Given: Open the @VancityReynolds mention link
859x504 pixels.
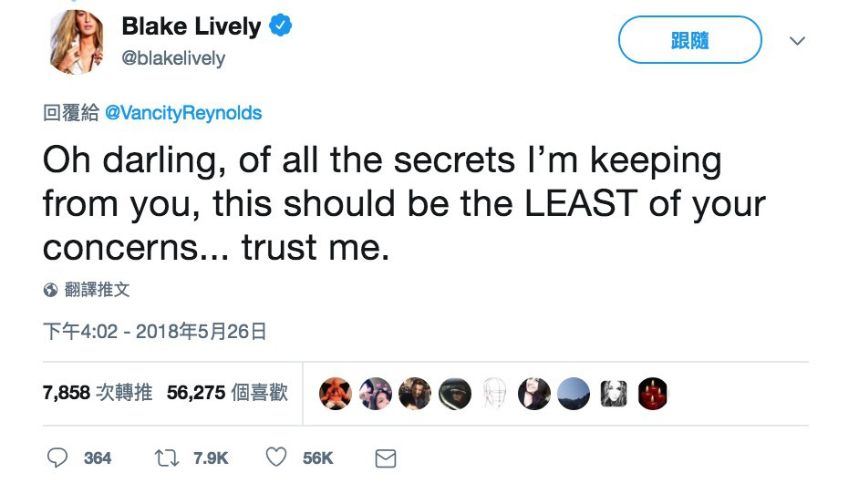Looking at the screenshot, I should tap(184, 114).
